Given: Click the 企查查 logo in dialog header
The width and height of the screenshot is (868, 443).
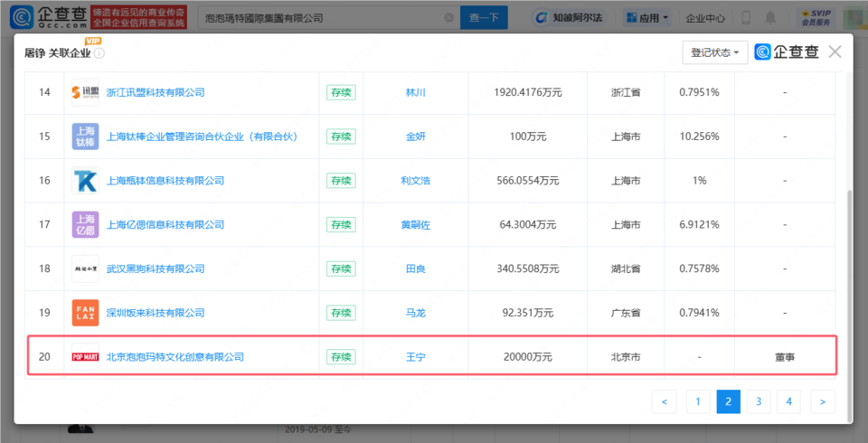Looking at the screenshot, I should [787, 52].
